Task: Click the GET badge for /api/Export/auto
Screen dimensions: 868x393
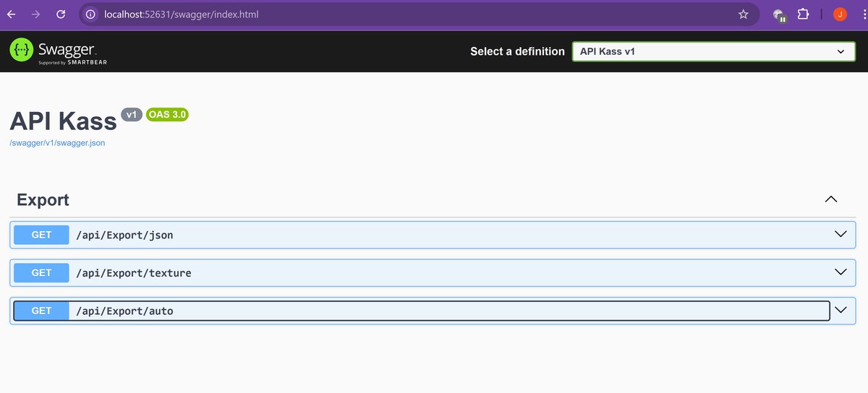Action: [x=42, y=311]
